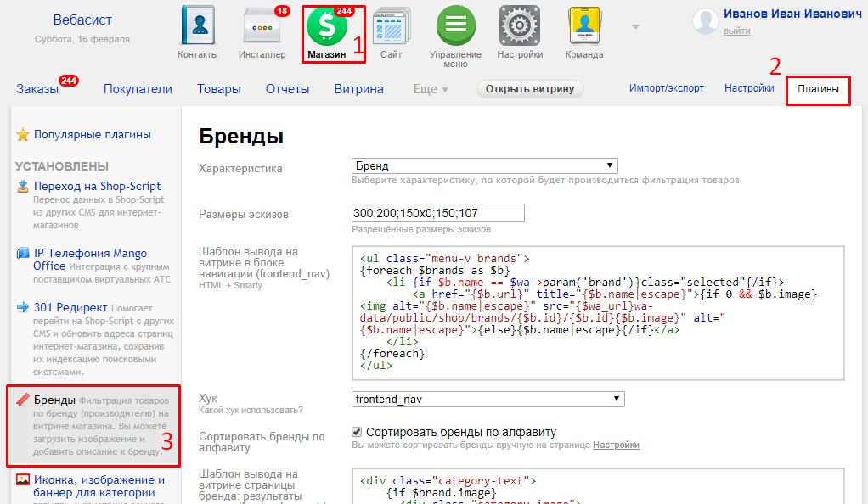Expand the Характеристика dropdown
Viewport: 868px width, 504px height.
click(484, 166)
